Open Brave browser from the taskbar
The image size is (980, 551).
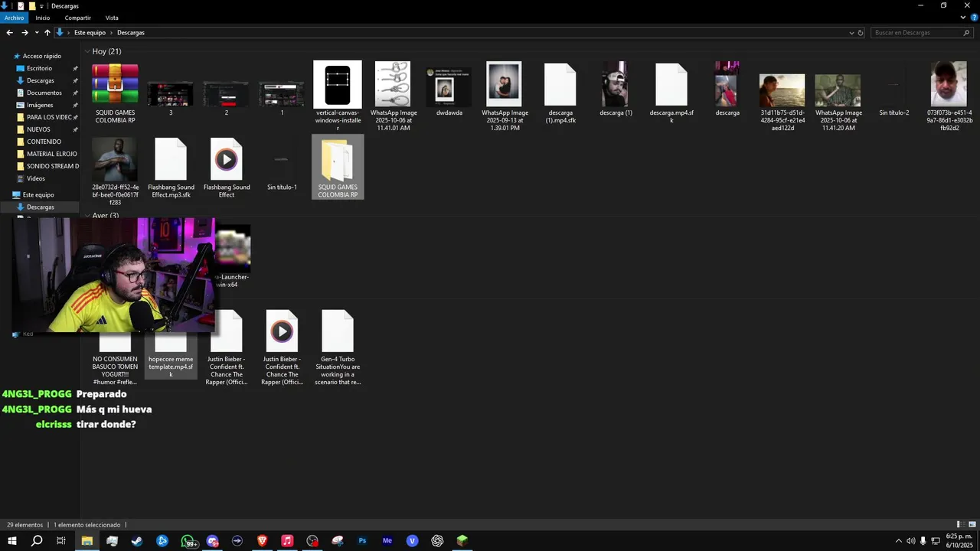coord(263,541)
